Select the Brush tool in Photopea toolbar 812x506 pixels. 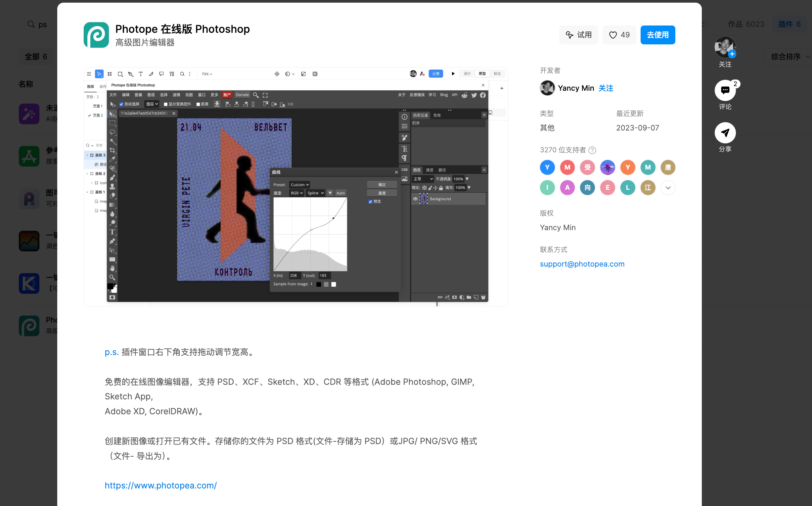[113, 177]
